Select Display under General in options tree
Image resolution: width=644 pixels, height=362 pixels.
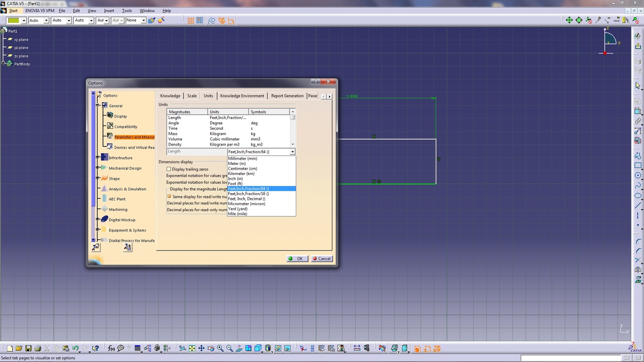pyautogui.click(x=120, y=116)
